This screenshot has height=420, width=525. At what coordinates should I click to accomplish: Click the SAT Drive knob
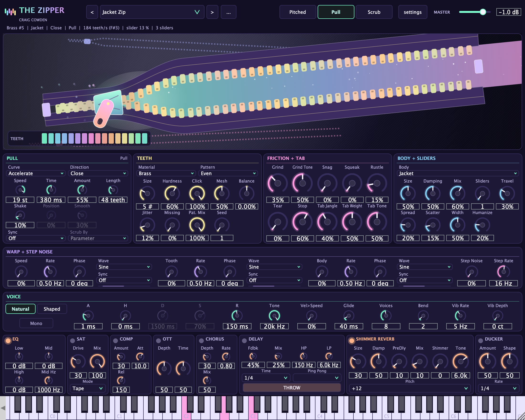click(78, 362)
